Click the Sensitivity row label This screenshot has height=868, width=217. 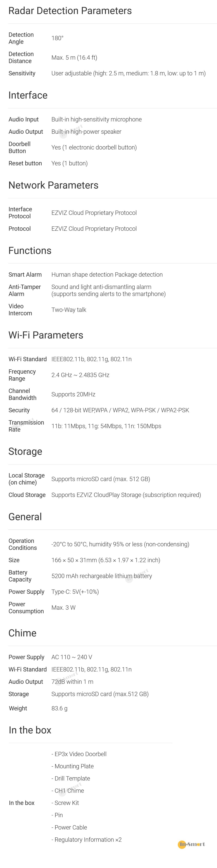(x=22, y=74)
